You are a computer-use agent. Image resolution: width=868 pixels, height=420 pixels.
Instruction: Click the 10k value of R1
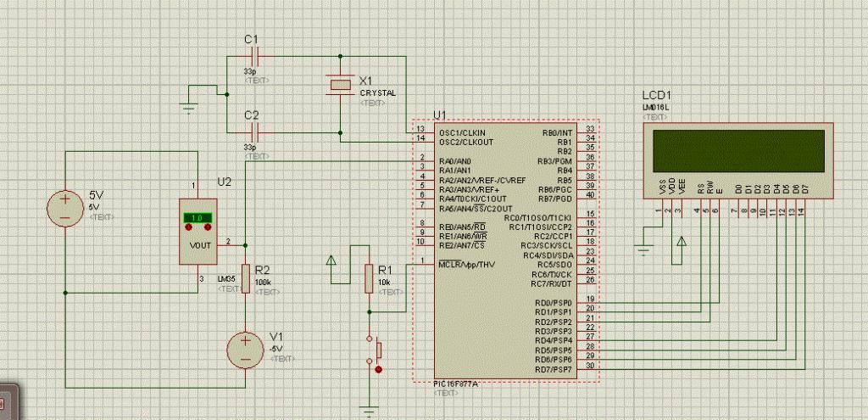click(x=384, y=283)
